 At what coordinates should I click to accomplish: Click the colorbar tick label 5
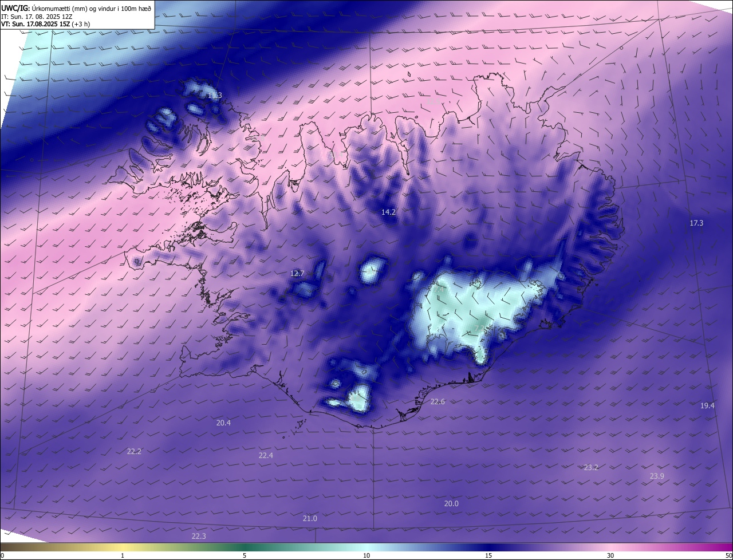coord(245,555)
